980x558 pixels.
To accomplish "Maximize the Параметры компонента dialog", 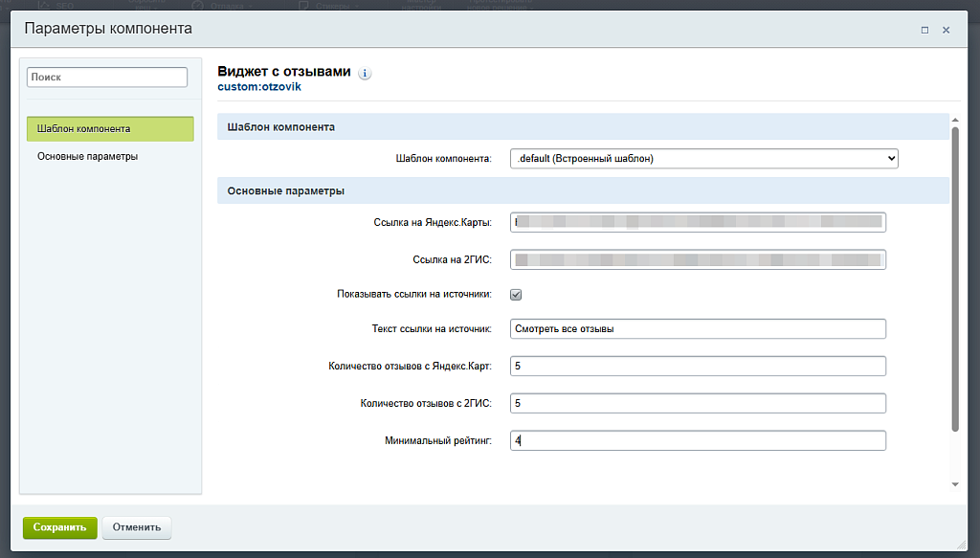I will pos(925,30).
